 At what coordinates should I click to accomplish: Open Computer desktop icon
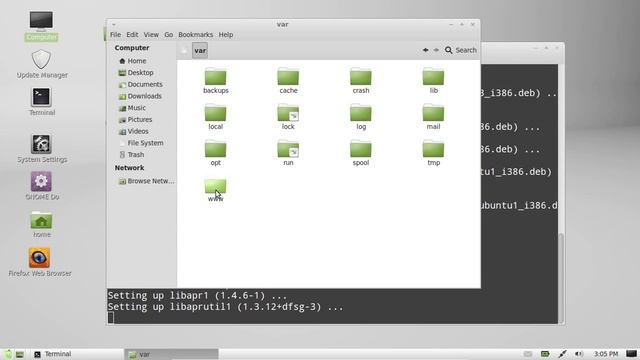click(x=41, y=26)
